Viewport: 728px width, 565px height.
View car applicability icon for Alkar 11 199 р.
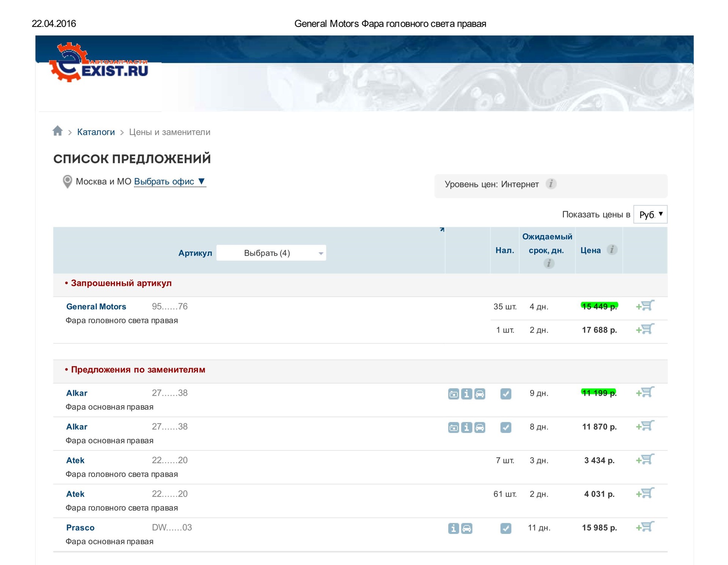(x=480, y=394)
